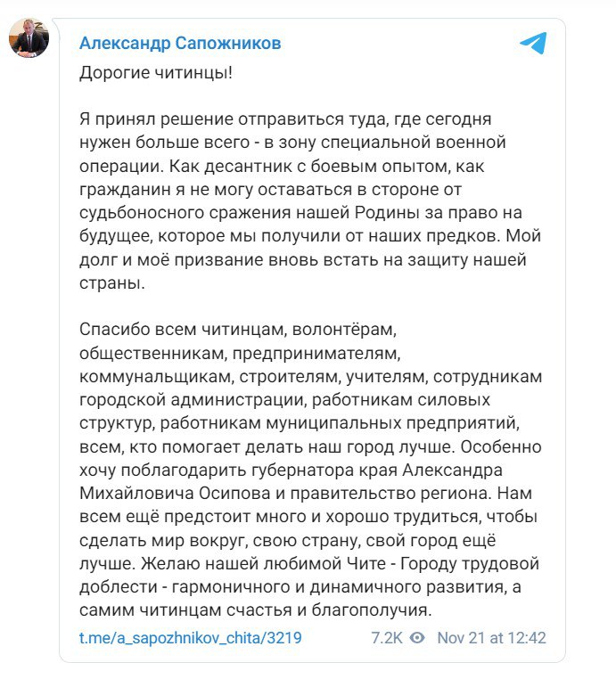
Task: Click the Telegram paper plane logo
Action: click(x=532, y=44)
